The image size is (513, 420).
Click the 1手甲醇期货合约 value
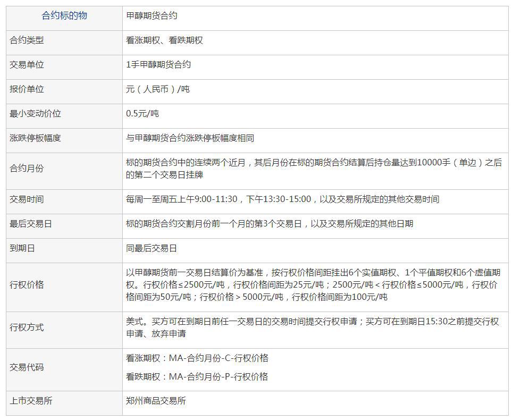tap(158, 65)
